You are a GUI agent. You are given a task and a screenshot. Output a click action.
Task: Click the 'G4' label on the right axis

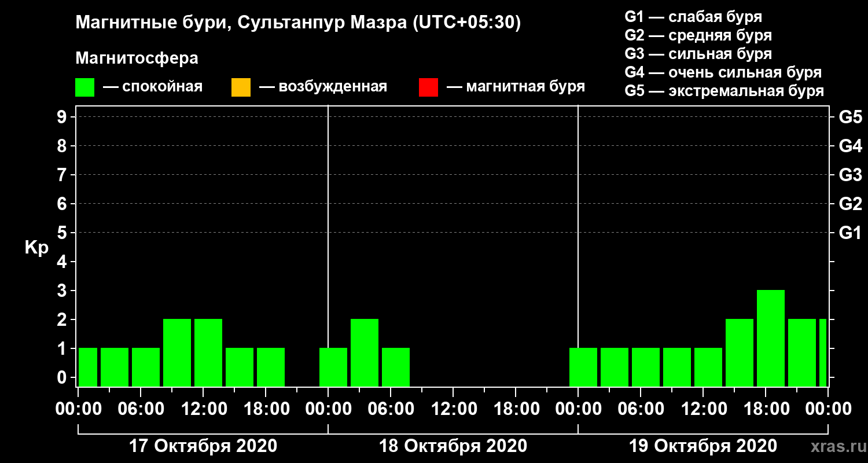pyautogui.click(x=850, y=146)
